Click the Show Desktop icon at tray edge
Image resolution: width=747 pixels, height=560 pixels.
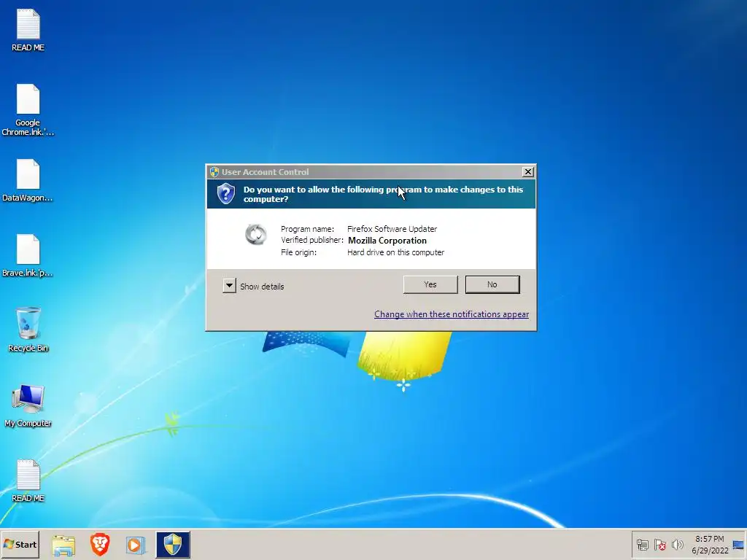tap(738, 545)
